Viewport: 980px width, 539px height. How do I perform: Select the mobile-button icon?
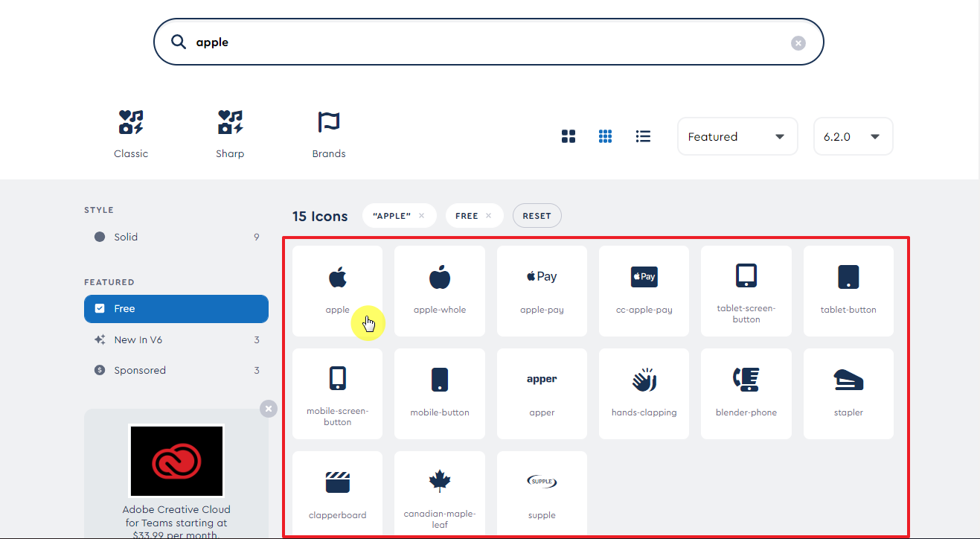(440, 393)
